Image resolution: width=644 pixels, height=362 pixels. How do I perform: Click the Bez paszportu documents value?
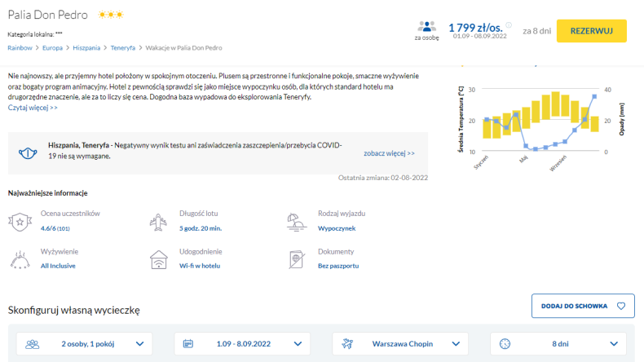(338, 266)
